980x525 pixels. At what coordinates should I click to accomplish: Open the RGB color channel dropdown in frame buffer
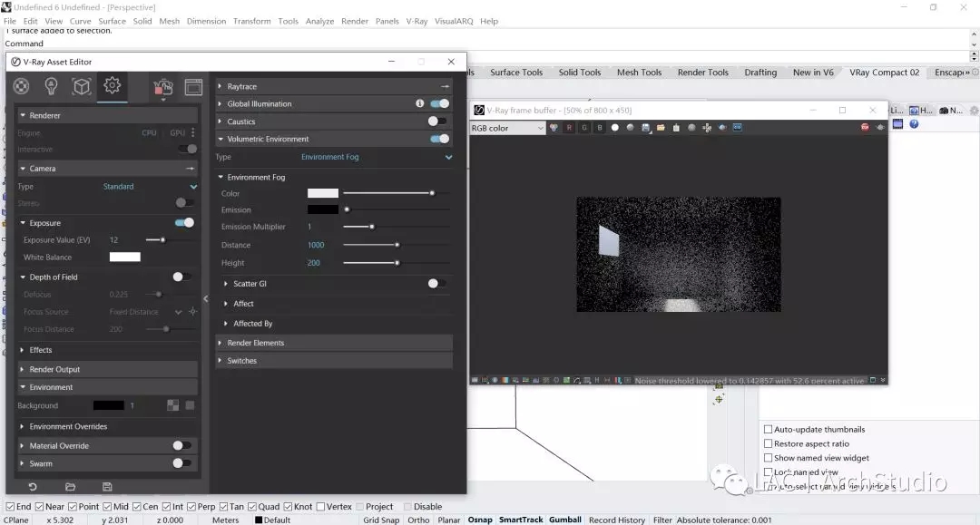[x=507, y=128]
